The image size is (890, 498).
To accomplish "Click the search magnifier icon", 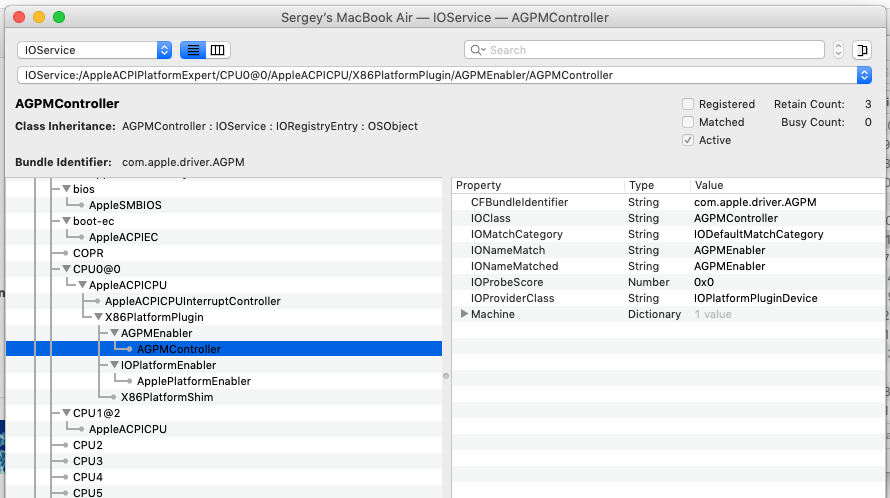I will tap(477, 50).
